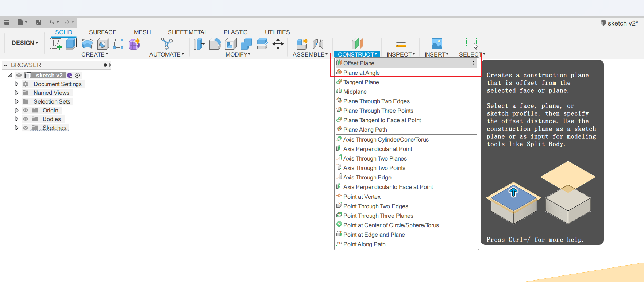Click the Measure ruler icon

pos(401,44)
